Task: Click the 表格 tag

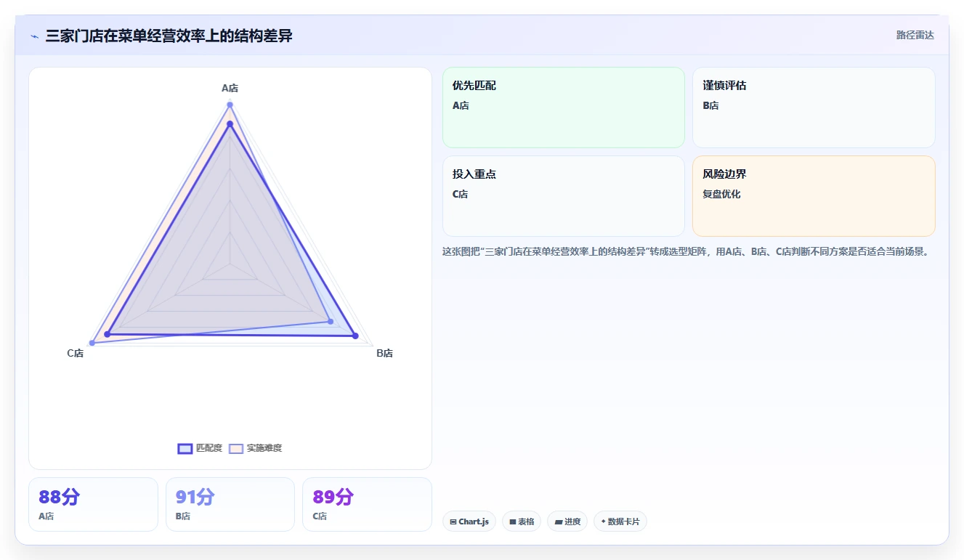Action: tap(522, 522)
